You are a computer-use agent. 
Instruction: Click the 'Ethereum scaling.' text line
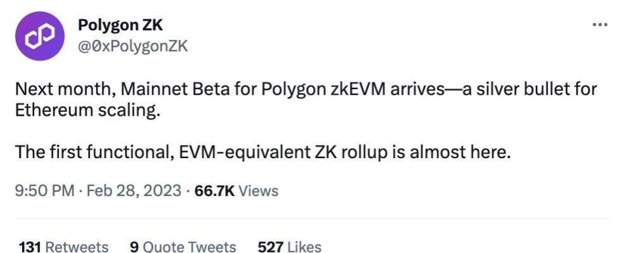[x=87, y=111]
